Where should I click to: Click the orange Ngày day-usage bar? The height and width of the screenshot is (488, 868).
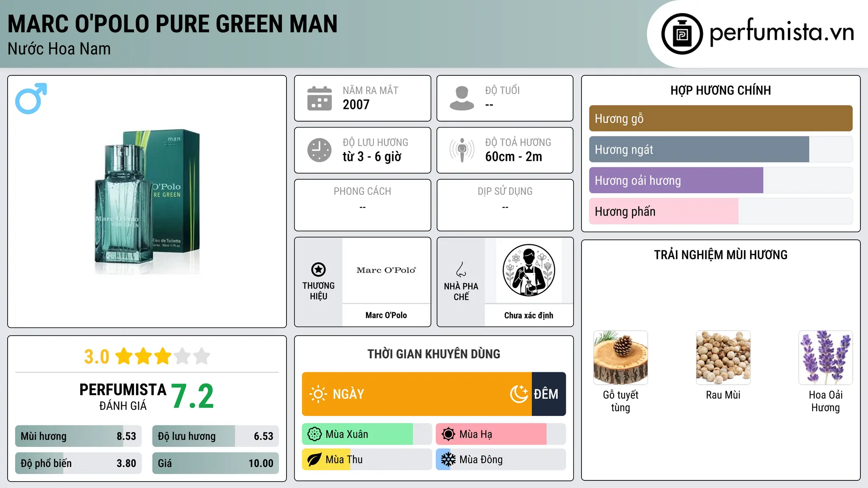(x=417, y=394)
